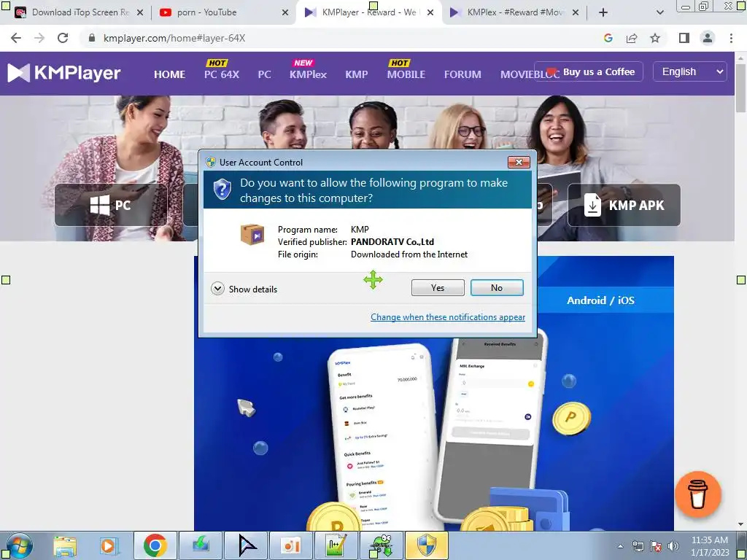Screen dimensions: 747x560
Task: Open the tab search dropdown arrow
Action: pyautogui.click(x=659, y=12)
